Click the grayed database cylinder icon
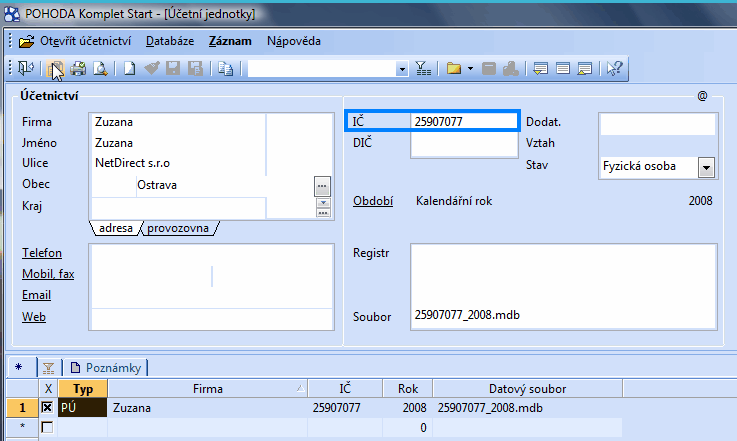Screen dimensions: 737x441 click(489, 69)
